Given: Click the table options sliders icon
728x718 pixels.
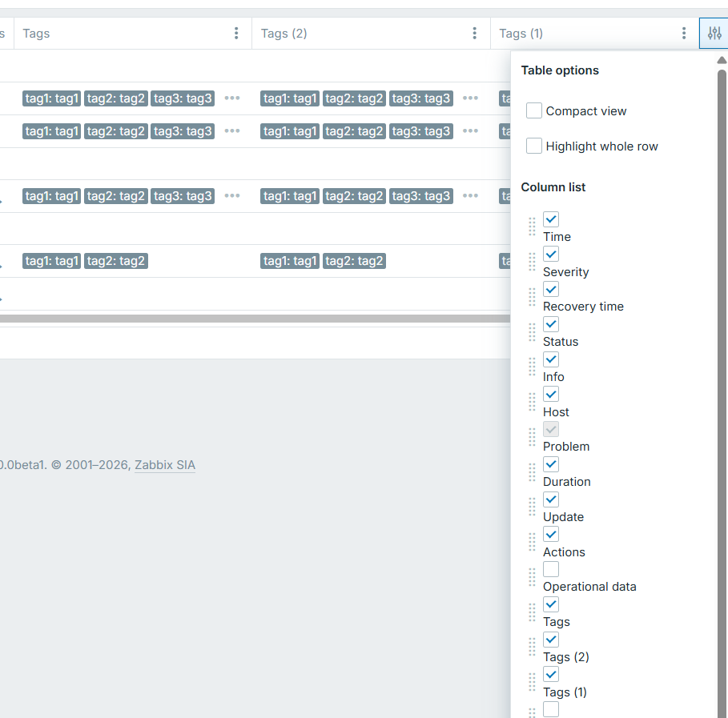Looking at the screenshot, I should point(714,34).
